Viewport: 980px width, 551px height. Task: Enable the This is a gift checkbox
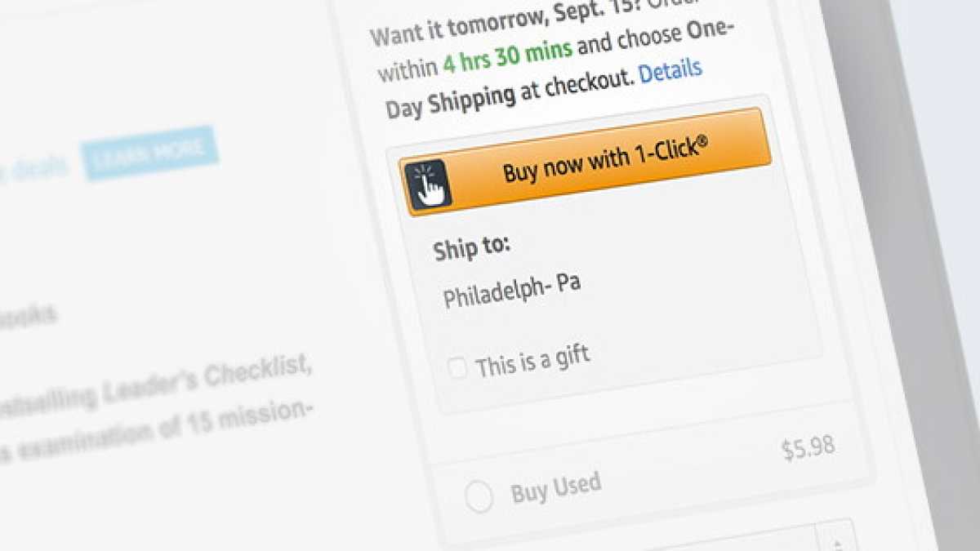(457, 364)
